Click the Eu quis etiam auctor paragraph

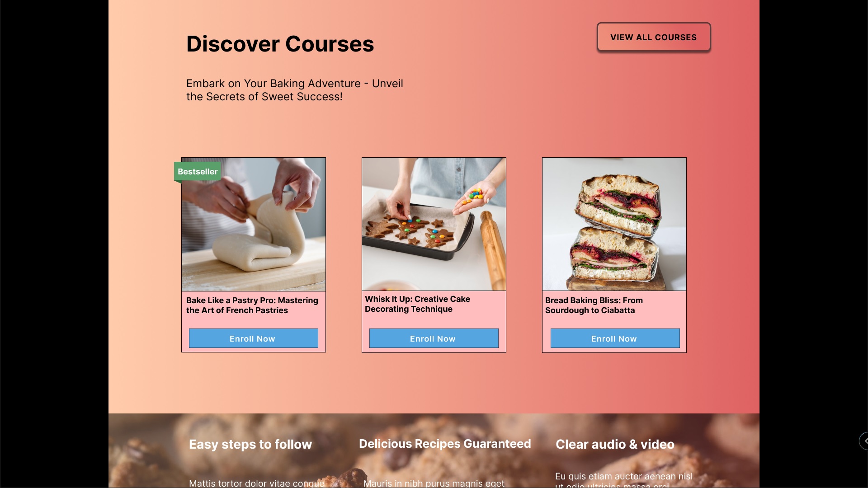(624, 479)
